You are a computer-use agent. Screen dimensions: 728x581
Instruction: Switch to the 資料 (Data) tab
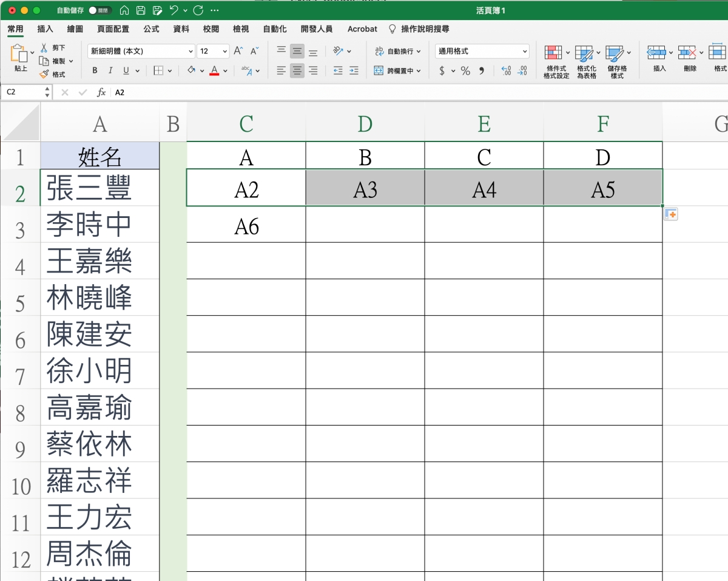pyautogui.click(x=181, y=29)
